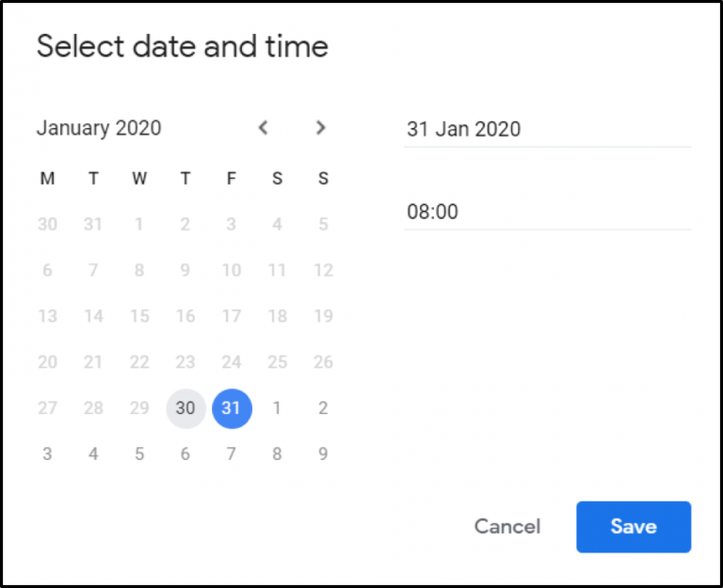This screenshot has height=588, width=723.
Task: Select day 7 in the bottom row
Action: (232, 454)
